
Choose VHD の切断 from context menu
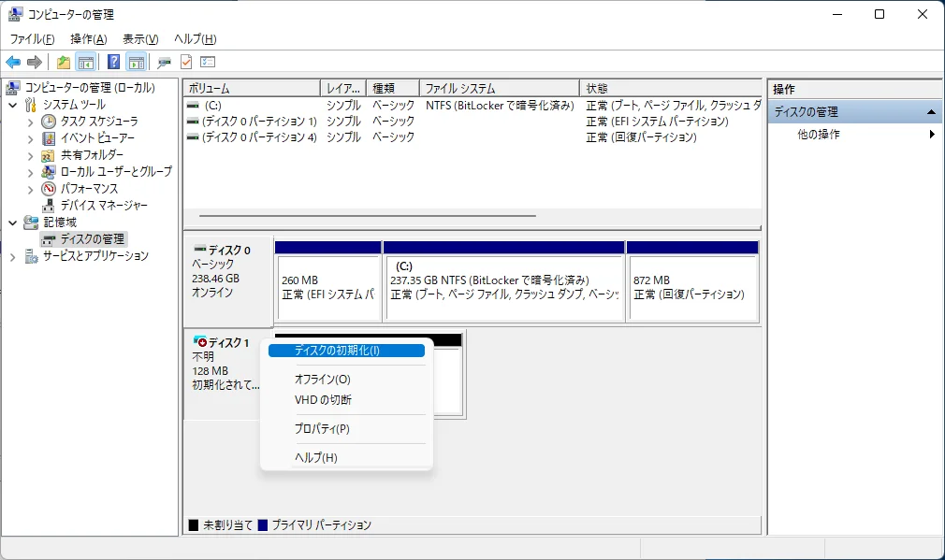click(323, 400)
